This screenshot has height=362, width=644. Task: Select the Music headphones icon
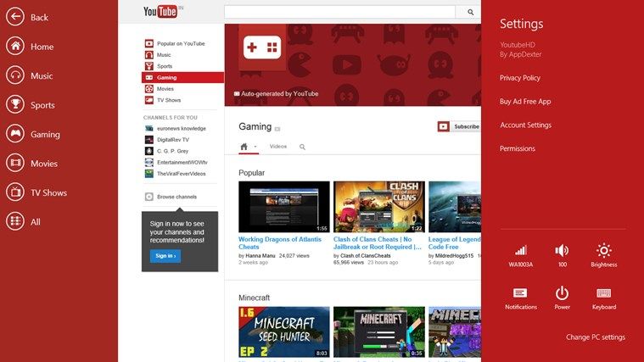click(x=15, y=75)
